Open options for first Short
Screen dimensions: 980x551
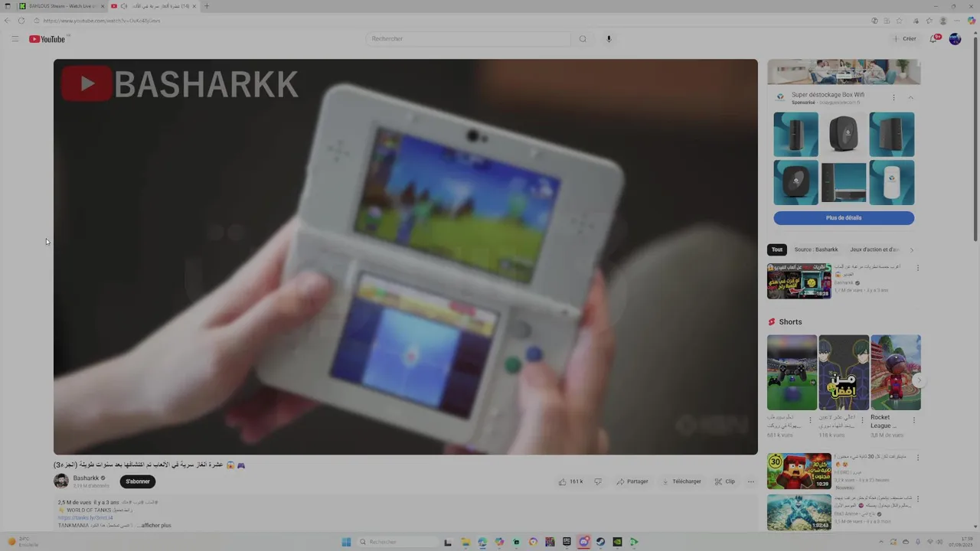point(810,420)
